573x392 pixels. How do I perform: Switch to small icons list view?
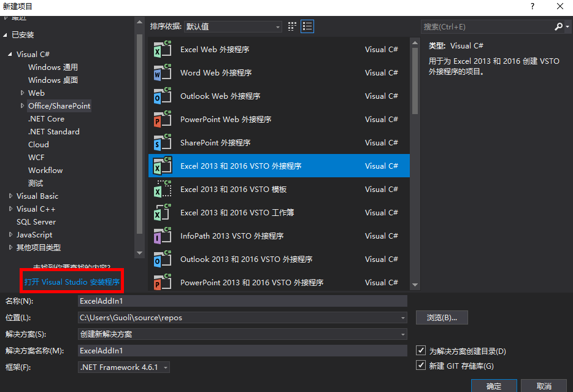[307, 26]
